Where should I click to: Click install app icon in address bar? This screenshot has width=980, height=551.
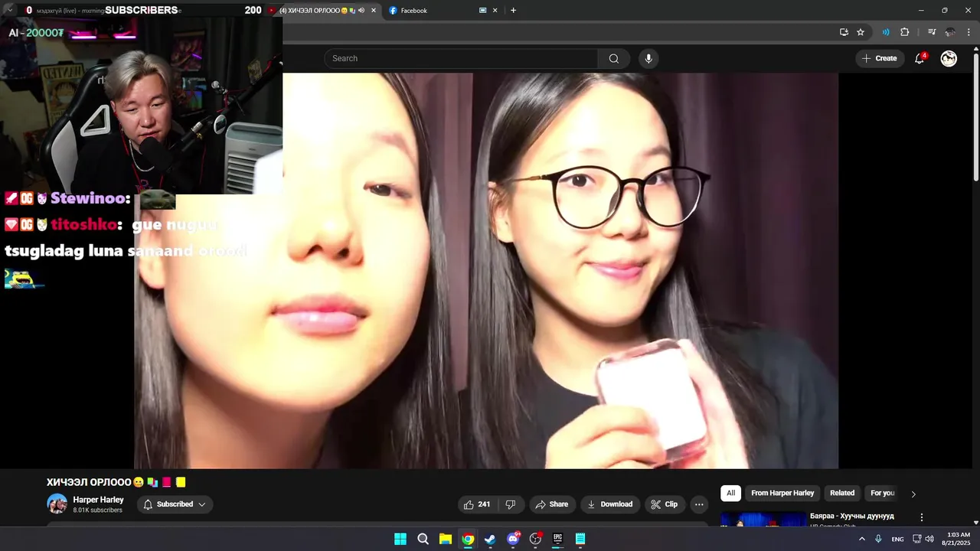point(844,32)
